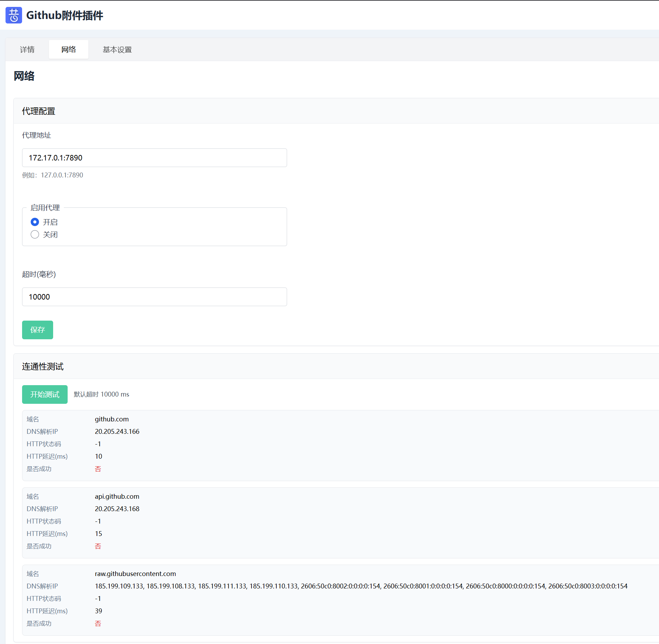
Task: Click the 保存 button
Action: [x=38, y=330]
